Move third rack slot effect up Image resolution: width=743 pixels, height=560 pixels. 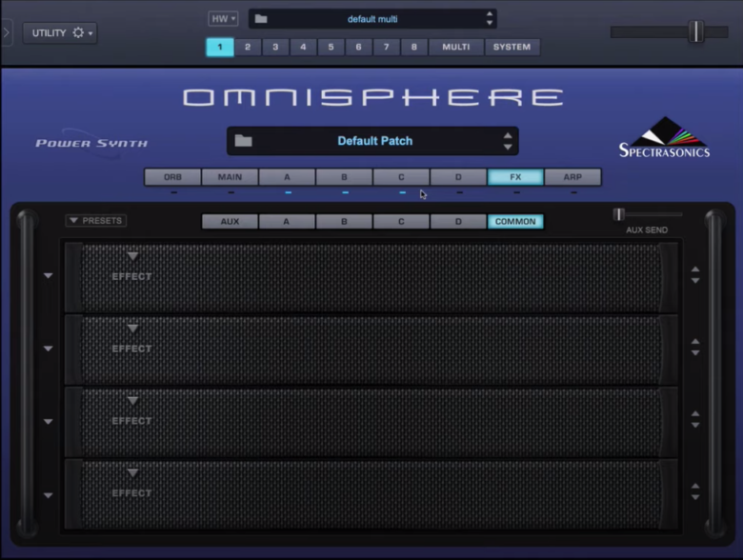695,414
